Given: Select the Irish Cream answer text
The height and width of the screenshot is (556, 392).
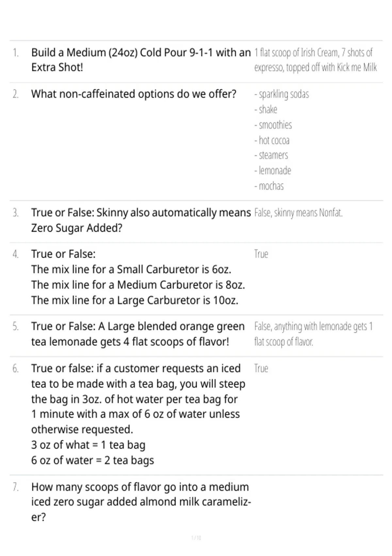Looking at the screenshot, I should point(316,60).
